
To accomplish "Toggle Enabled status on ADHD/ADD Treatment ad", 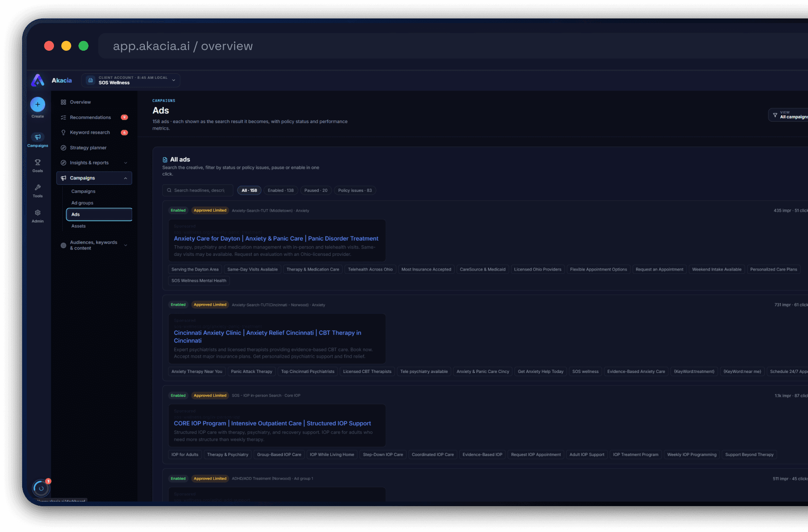I will tap(178, 479).
